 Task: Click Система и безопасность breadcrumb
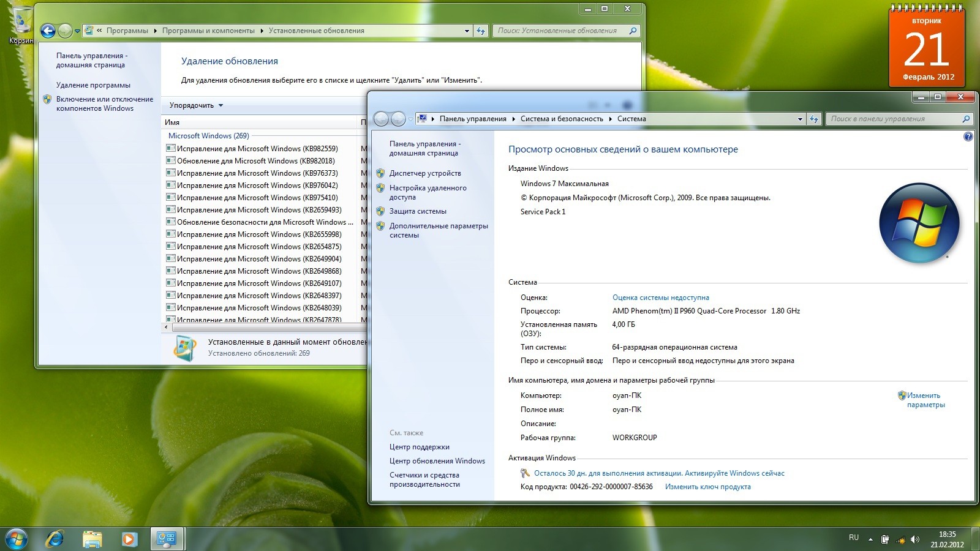point(562,119)
